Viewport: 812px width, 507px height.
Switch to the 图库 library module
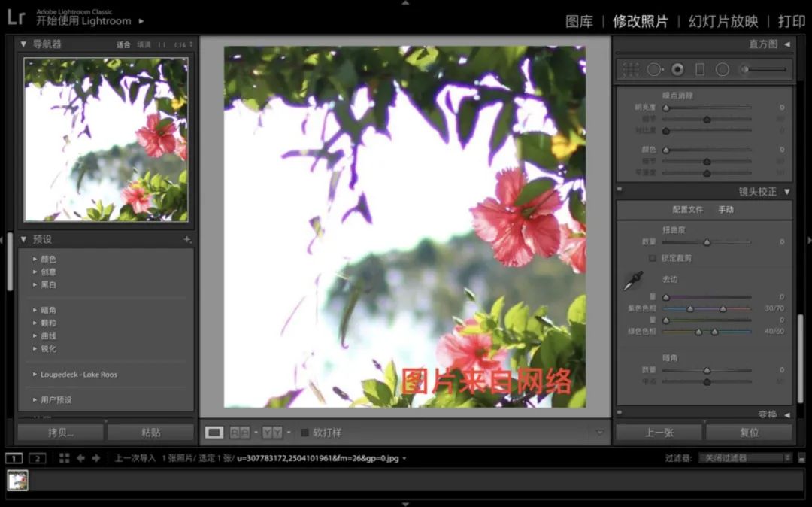coord(579,21)
